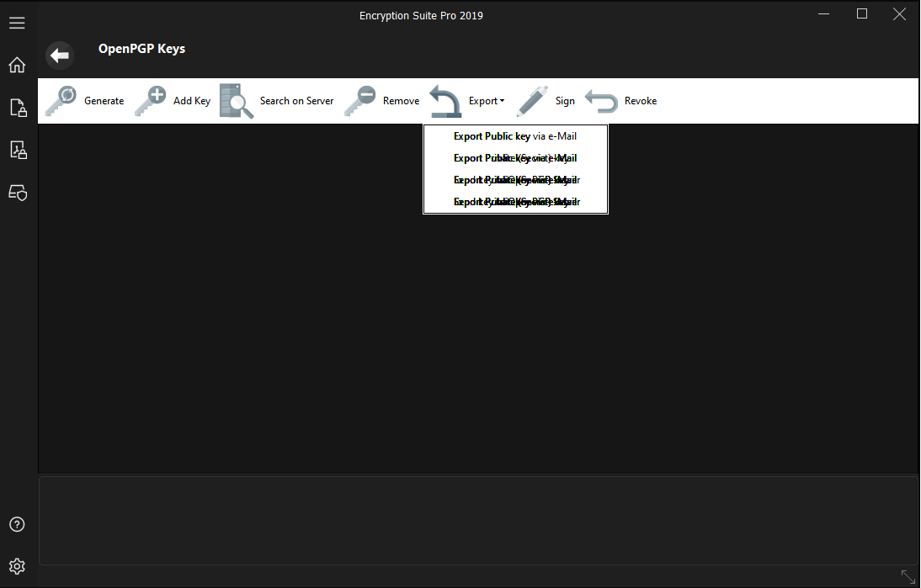Sign a key with the pen tool
Viewport: 921px width, 588px height.
click(x=546, y=101)
